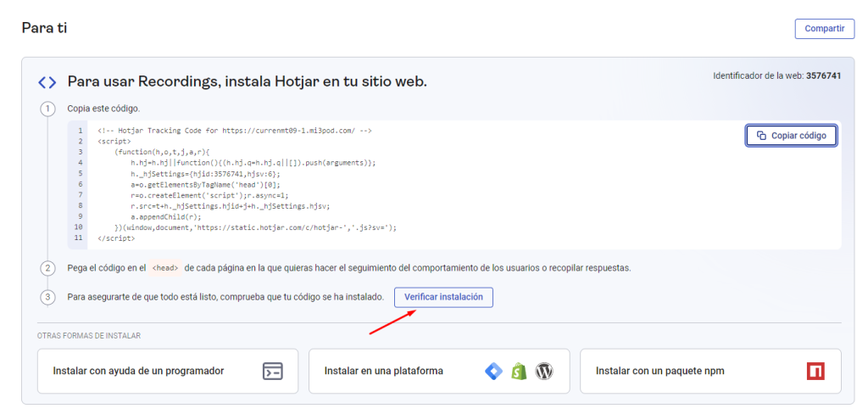Click the Google Tag Manager icon
868x414 pixels.
tap(494, 371)
